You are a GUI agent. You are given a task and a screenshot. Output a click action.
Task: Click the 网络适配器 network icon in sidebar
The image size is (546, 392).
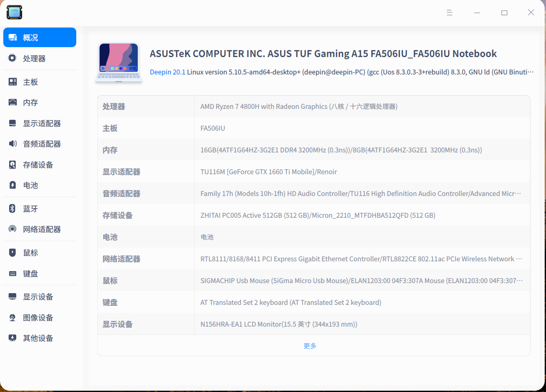click(13, 229)
